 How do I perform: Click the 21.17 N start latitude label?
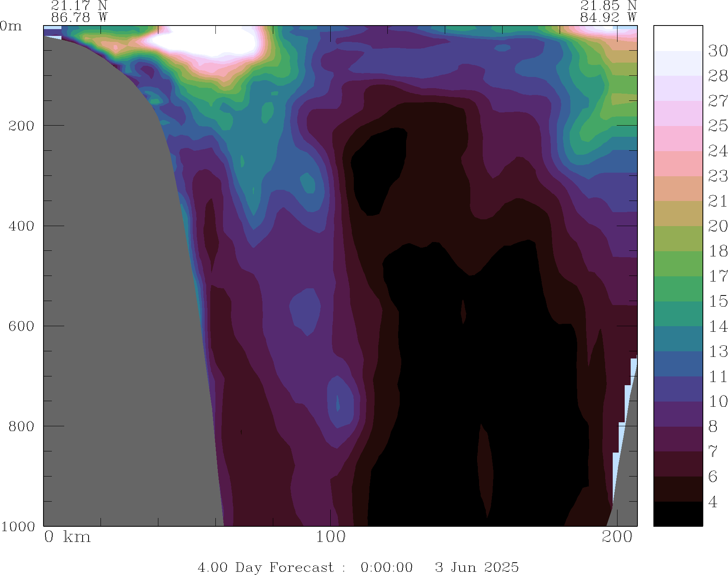pyautogui.click(x=79, y=6)
